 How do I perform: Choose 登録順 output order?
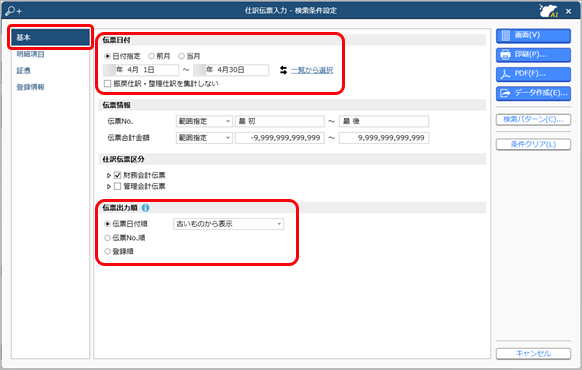tap(108, 252)
